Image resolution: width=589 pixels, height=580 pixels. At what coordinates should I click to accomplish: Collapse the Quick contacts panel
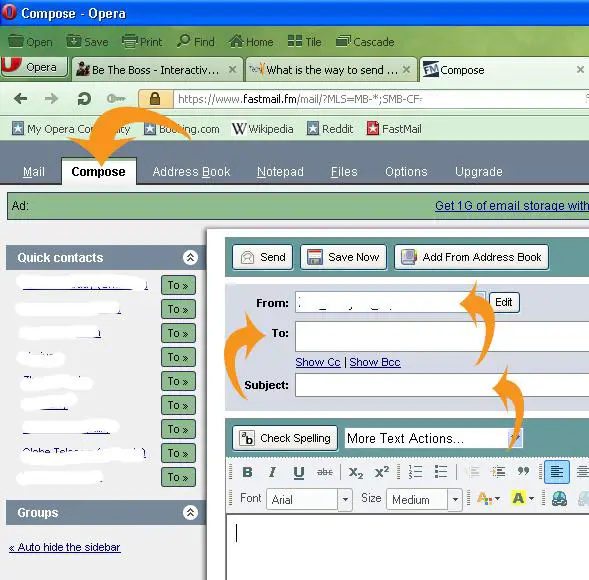click(190, 257)
